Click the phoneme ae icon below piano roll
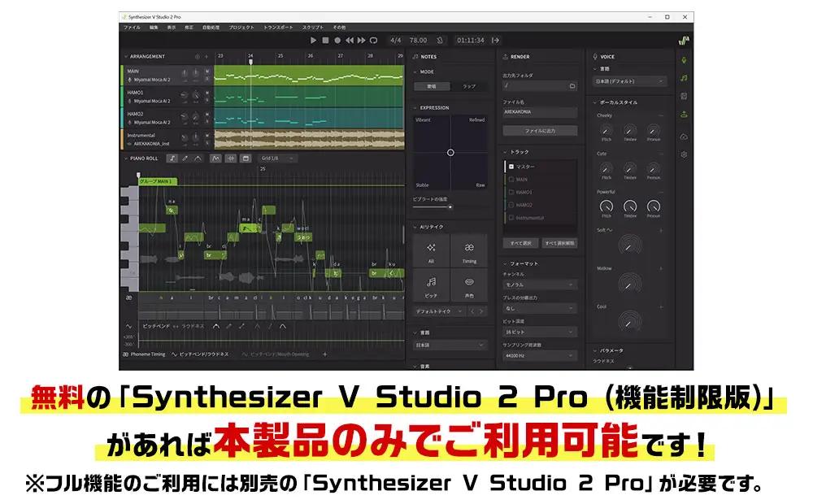The height and width of the screenshot is (504, 813). tap(128, 298)
